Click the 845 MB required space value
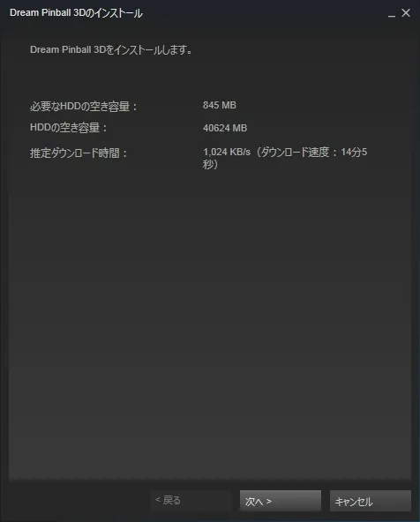This screenshot has height=522, width=420. [220, 105]
